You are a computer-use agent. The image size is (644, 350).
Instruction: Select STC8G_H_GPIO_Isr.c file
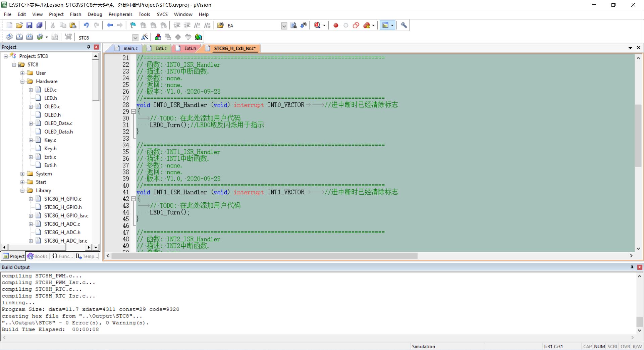click(66, 215)
